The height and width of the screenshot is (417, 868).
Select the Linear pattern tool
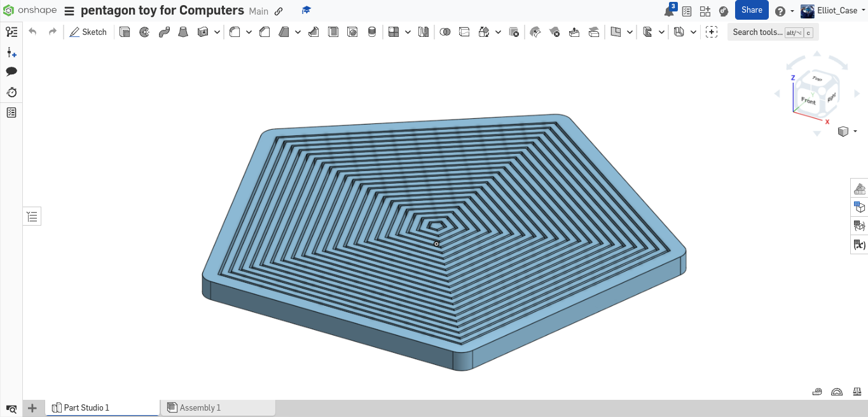394,32
